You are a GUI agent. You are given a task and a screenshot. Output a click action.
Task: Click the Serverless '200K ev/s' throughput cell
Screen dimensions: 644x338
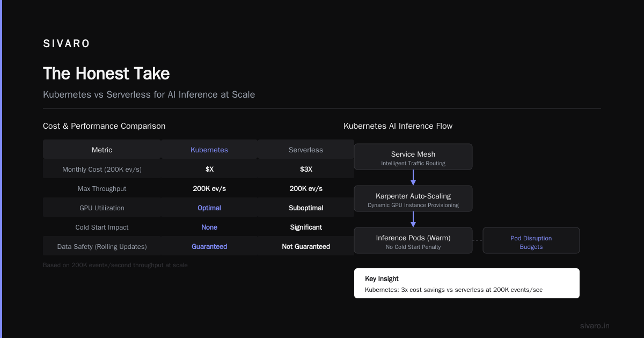coord(306,189)
